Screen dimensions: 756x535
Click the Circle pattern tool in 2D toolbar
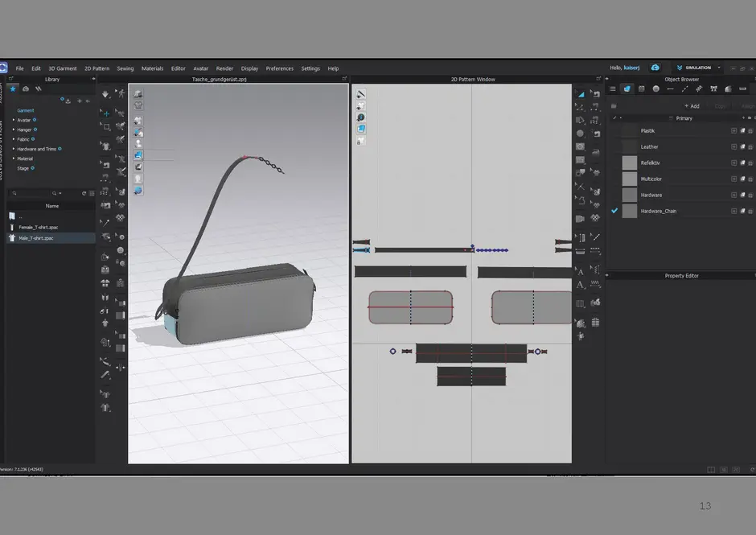pos(580,134)
